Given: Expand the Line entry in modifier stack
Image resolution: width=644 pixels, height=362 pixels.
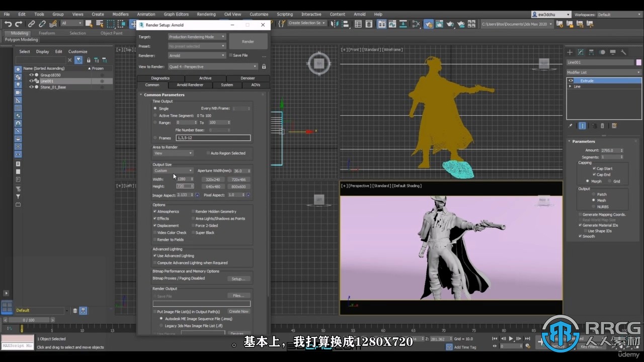Looking at the screenshot, I should click(570, 86).
